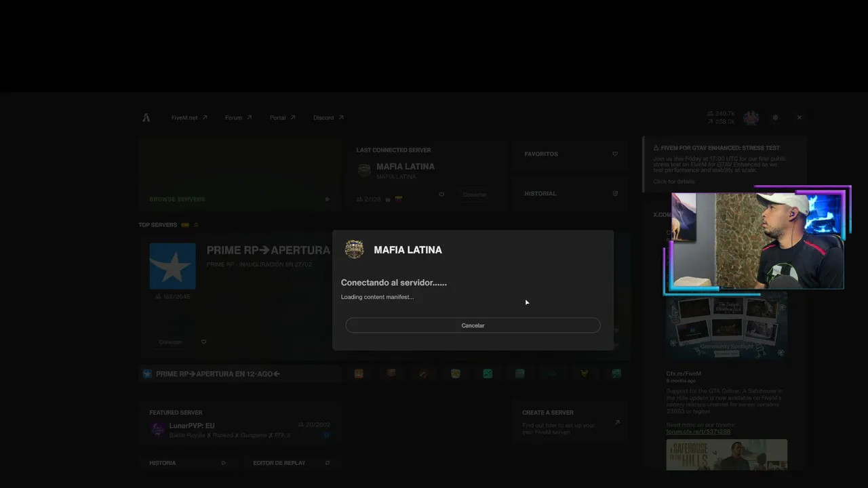Favorite the PRIME RP server with the heart

203,342
